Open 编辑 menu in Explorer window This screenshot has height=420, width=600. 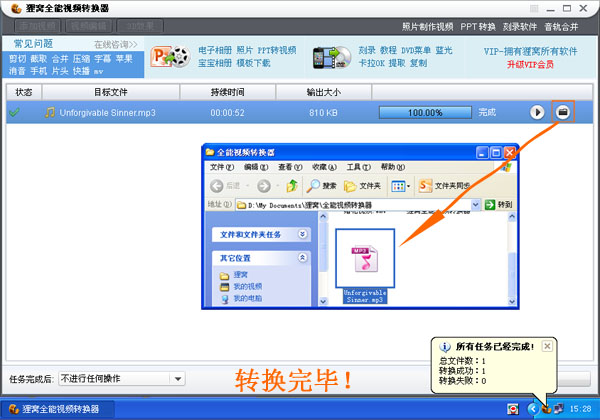256,167
